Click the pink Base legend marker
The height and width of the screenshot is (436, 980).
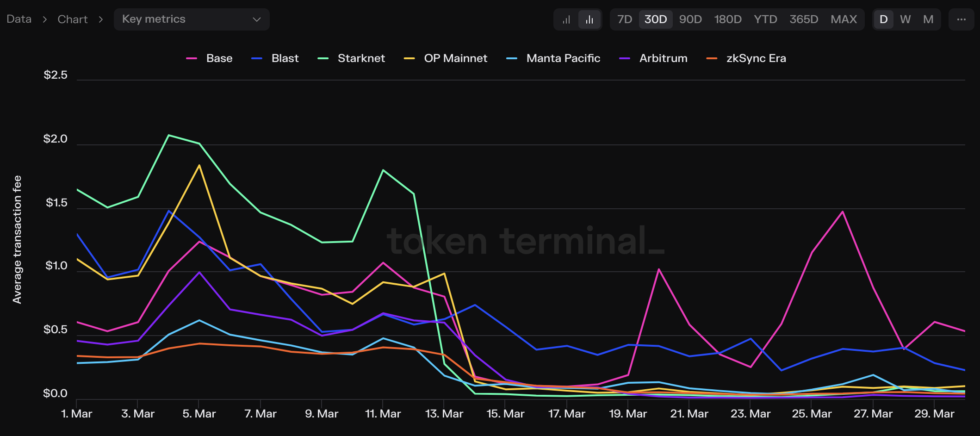click(x=192, y=58)
